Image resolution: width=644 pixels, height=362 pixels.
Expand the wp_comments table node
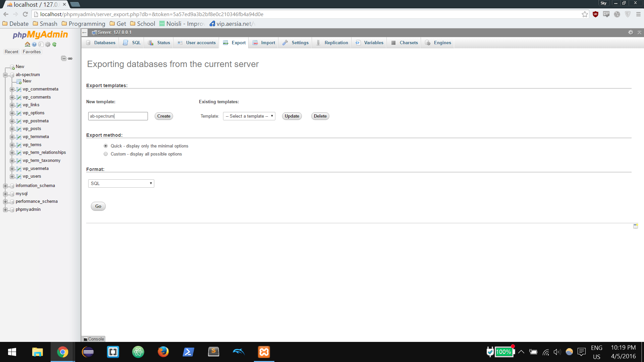pos(12,98)
